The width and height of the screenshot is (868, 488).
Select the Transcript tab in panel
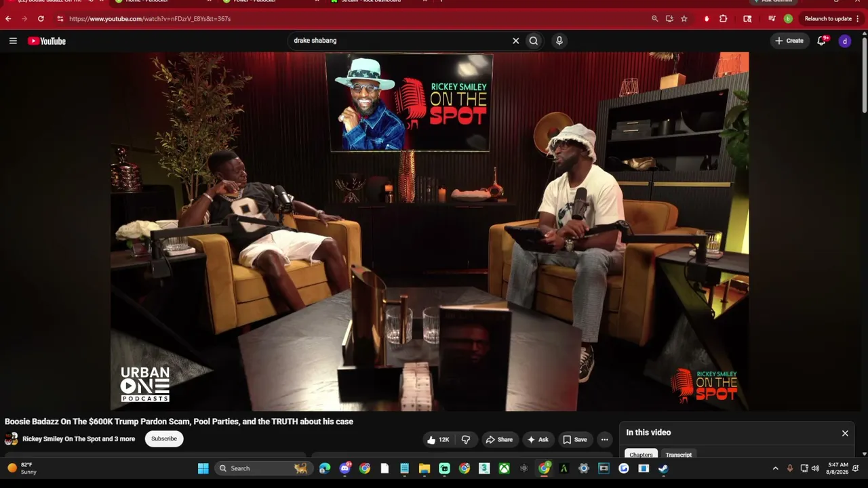pos(679,455)
